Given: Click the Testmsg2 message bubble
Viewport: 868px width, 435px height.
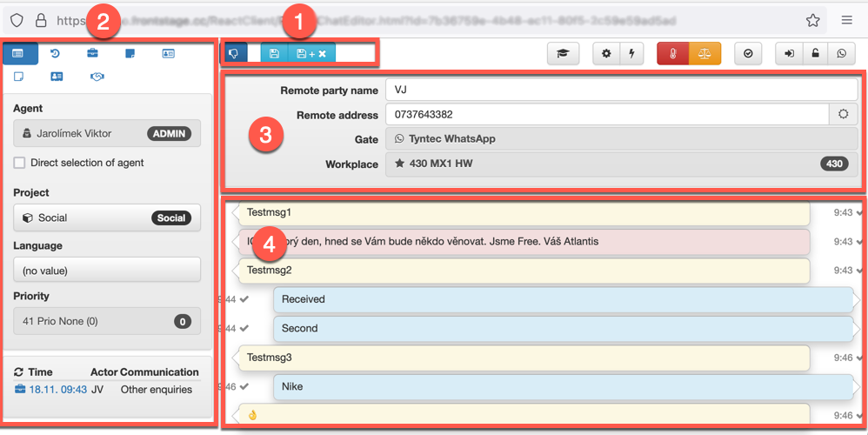Looking at the screenshot, I should coord(524,271).
